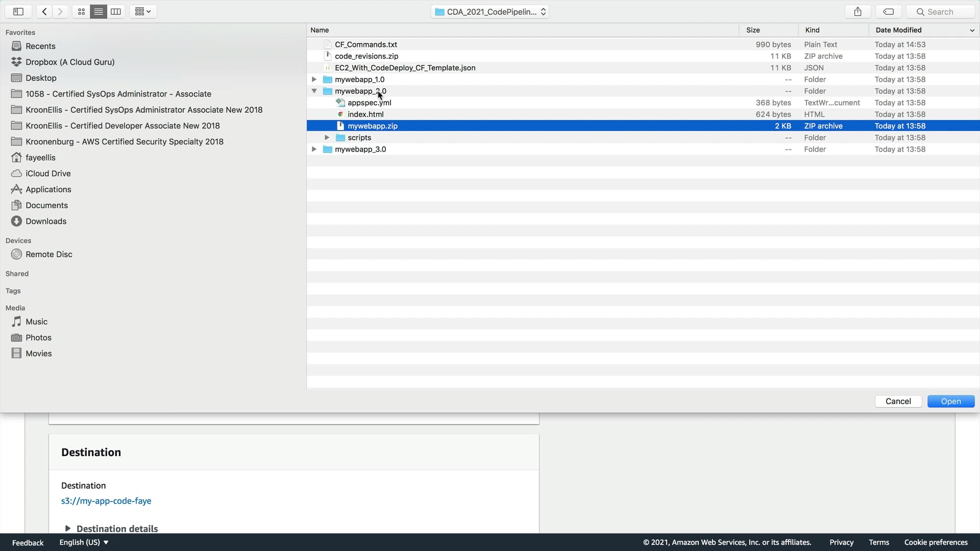The width and height of the screenshot is (980, 551).
Task: Open the group-by arrangement dropdown
Action: (x=143, y=11)
